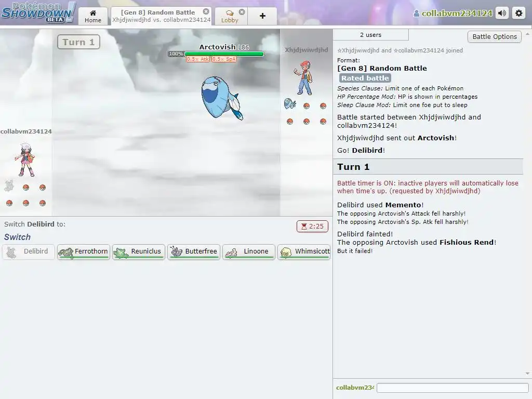Click the user silhouette icon beside username

(416, 13)
